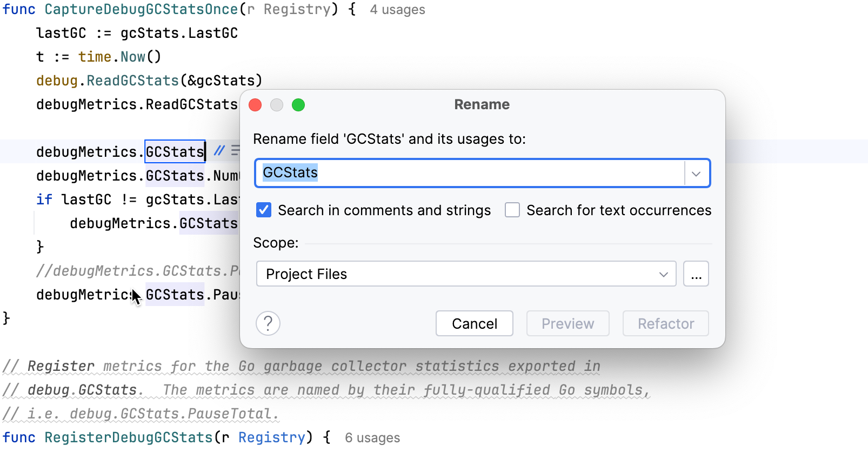Click the green zoom window button
The image size is (868, 452).
tap(298, 105)
